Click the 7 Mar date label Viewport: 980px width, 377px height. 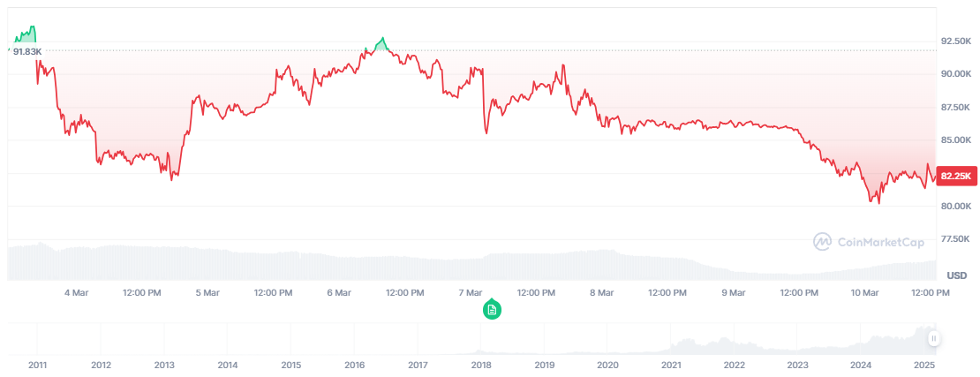470,292
